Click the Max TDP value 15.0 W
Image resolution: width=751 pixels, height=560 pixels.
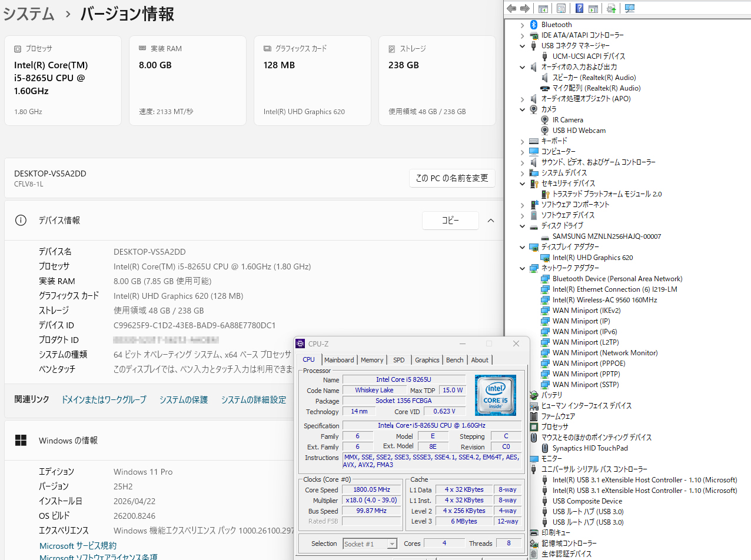click(x=453, y=390)
